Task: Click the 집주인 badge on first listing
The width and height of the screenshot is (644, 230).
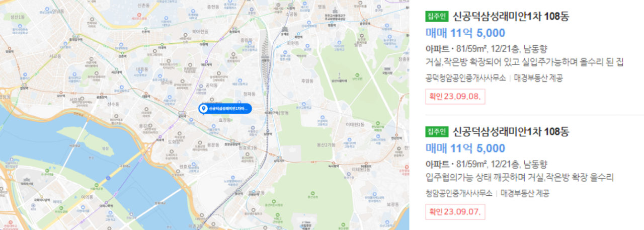Action: click(437, 16)
